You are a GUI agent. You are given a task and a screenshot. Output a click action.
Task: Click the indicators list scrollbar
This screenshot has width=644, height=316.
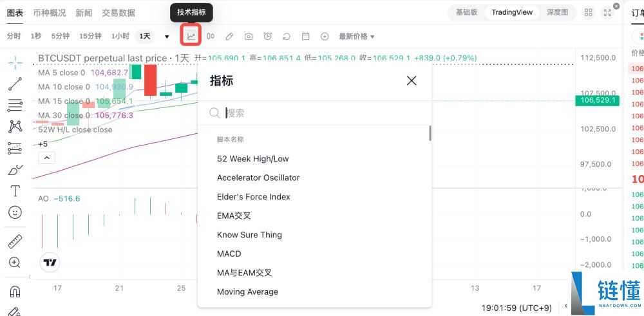[x=430, y=133]
